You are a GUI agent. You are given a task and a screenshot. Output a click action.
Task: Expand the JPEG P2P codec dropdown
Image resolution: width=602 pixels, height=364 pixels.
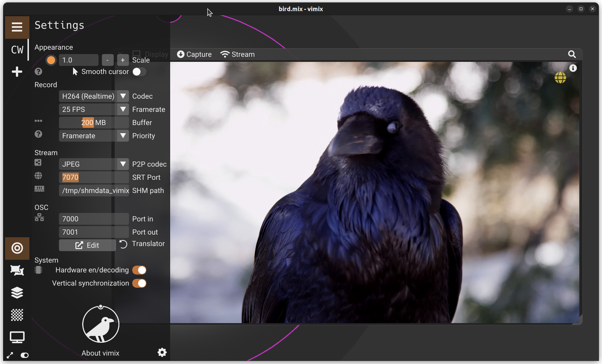coord(123,164)
